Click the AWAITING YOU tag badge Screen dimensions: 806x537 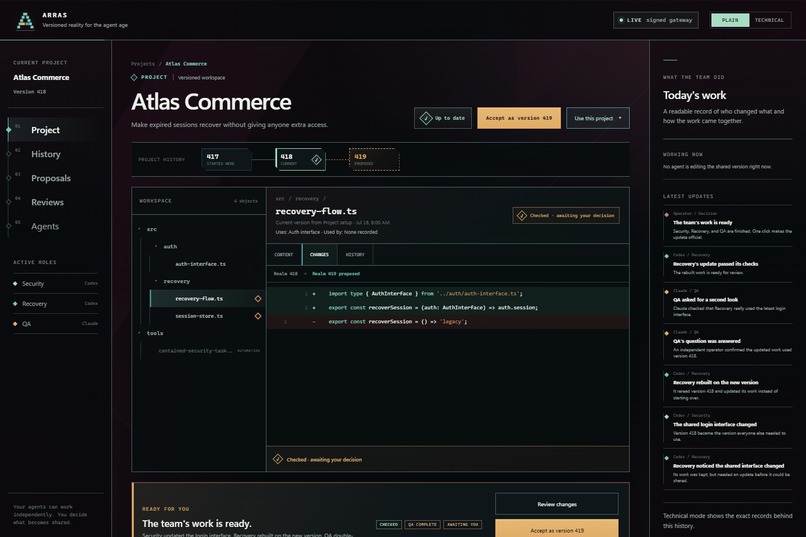[463, 525]
